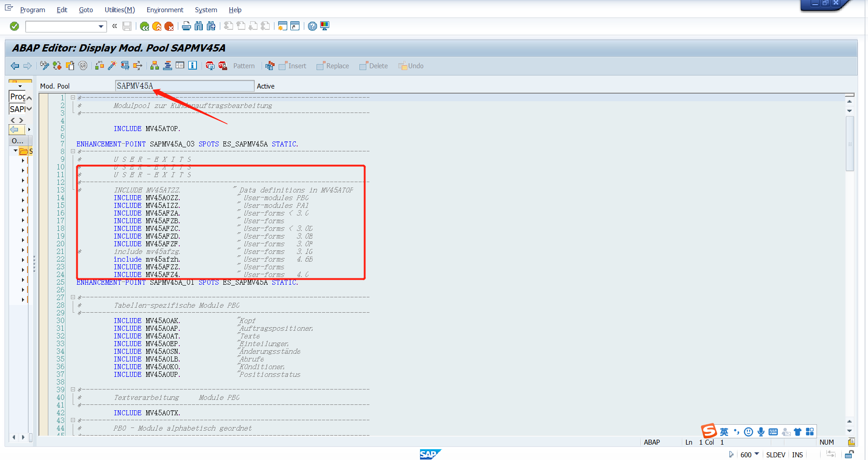Collapse the code block at line 1
Viewport: 868px width, 460px height.
73,97
